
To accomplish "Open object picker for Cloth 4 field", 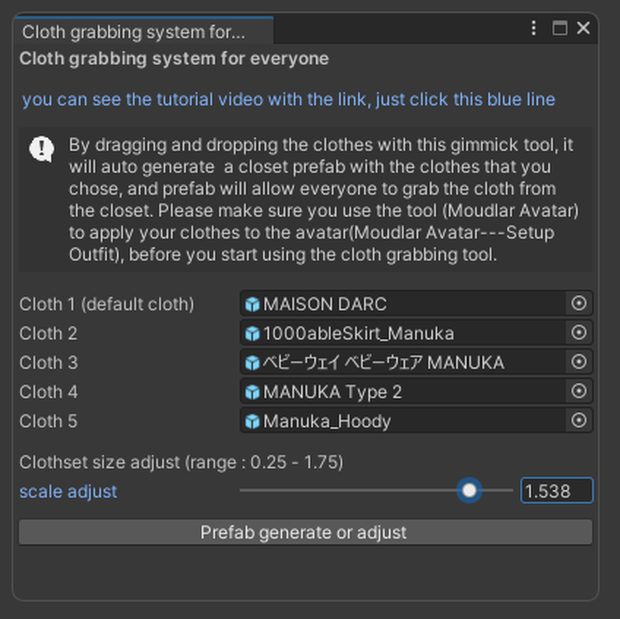I will pos(578,391).
